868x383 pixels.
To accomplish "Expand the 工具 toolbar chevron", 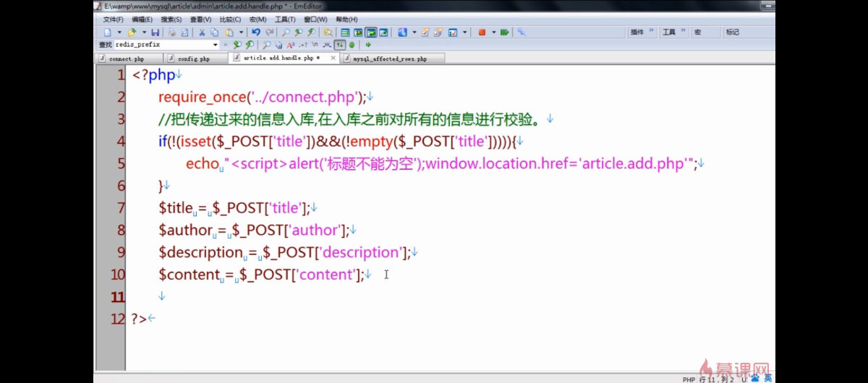I will pyautogui.click(x=683, y=32).
